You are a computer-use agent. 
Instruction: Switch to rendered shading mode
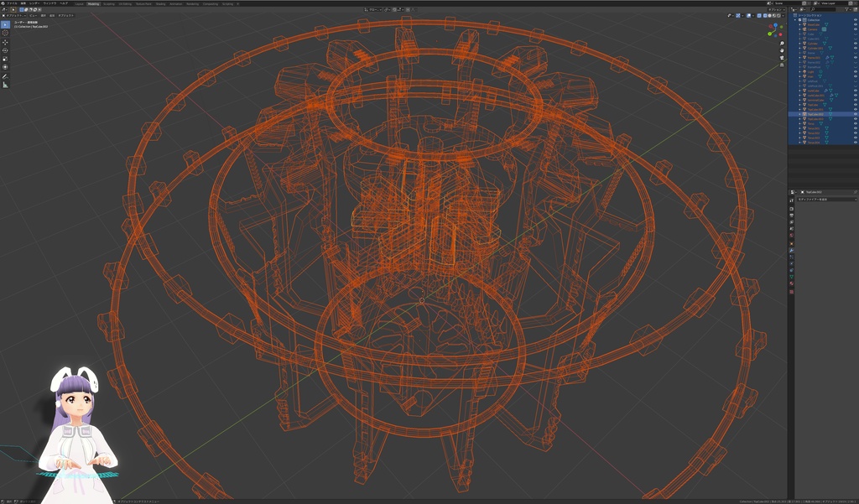coord(778,15)
